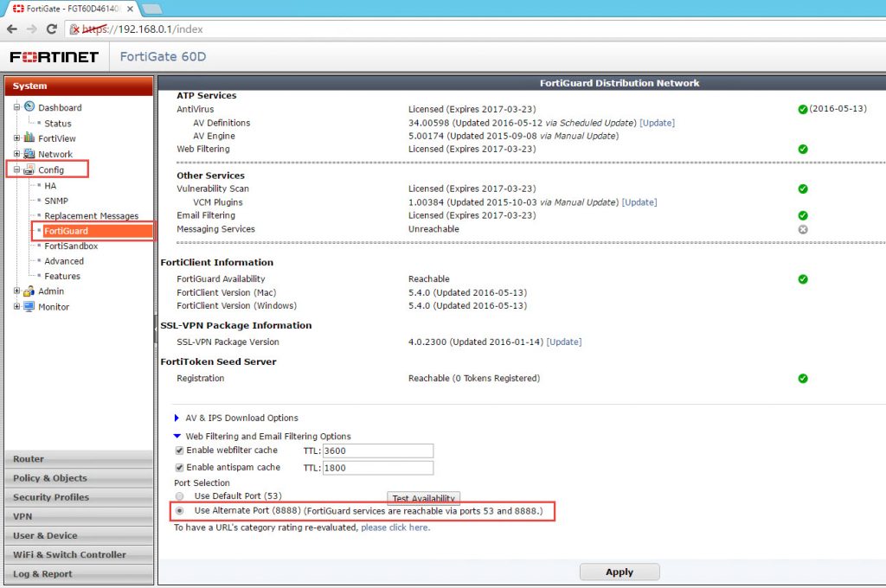Open the Security Profiles section
886x588 pixels.
[x=51, y=497]
